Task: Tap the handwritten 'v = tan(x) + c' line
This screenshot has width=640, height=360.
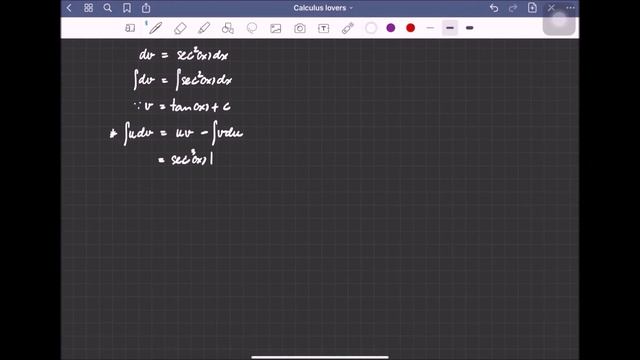Action: click(x=182, y=106)
